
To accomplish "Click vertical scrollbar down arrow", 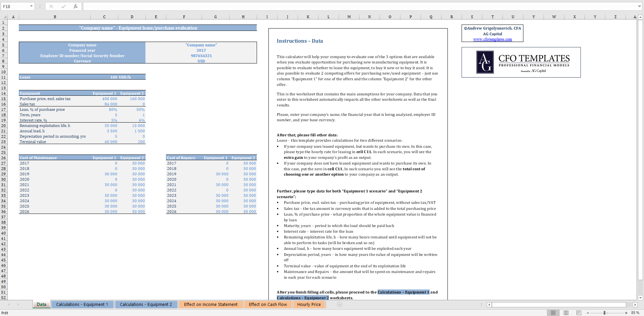I will tap(640, 298).
